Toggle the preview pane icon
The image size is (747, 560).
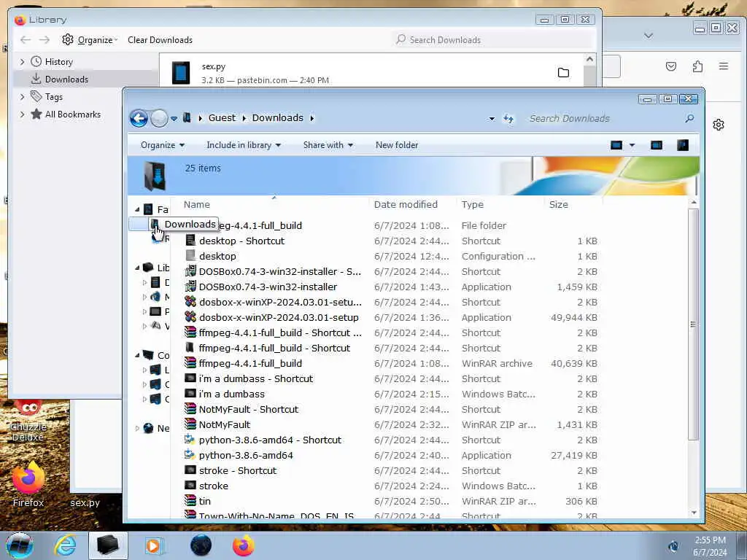pos(657,145)
